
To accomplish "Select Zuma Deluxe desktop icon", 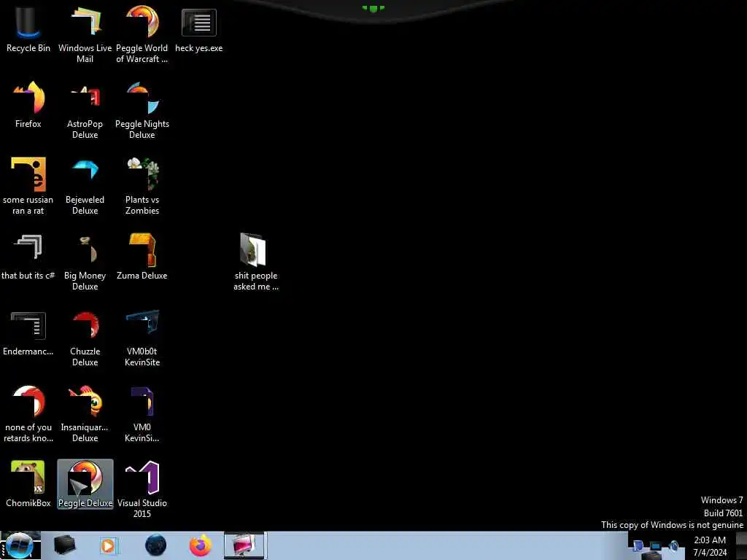I will [142, 256].
